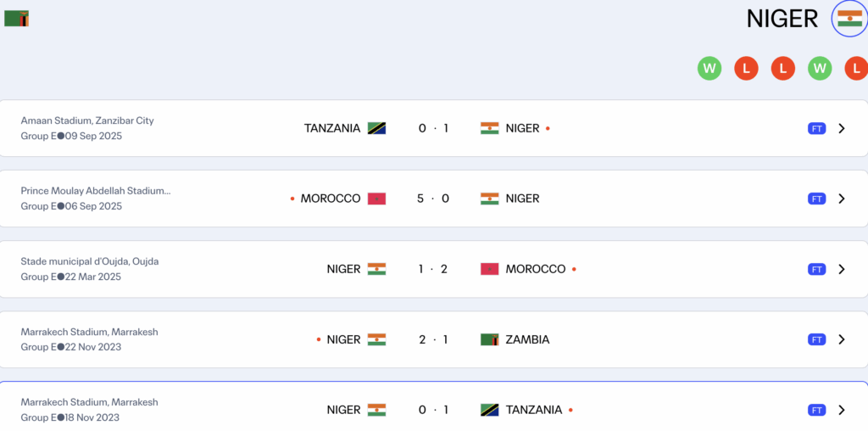Expand the Tanzania vs Niger match details chevron
The image size is (868, 431).
coord(841,128)
